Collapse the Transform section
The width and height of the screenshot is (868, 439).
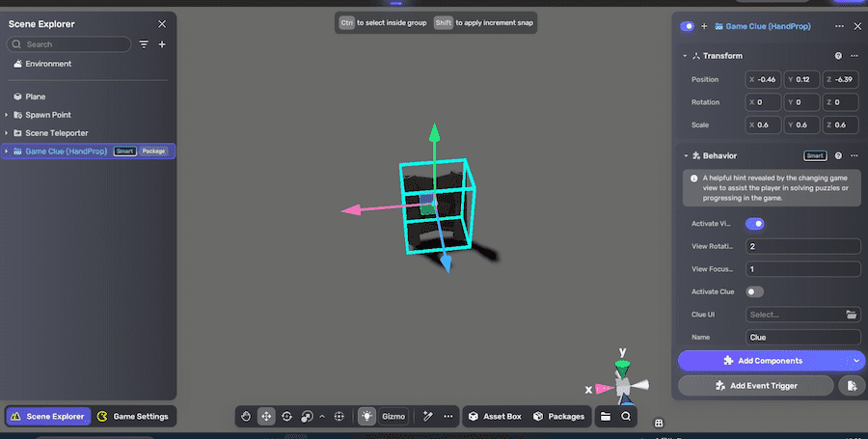point(685,56)
